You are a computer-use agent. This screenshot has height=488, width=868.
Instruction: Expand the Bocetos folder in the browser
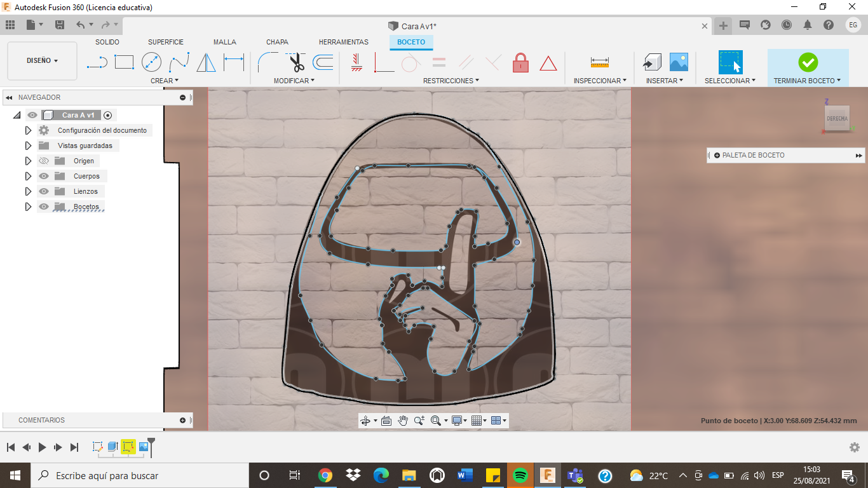click(x=27, y=206)
